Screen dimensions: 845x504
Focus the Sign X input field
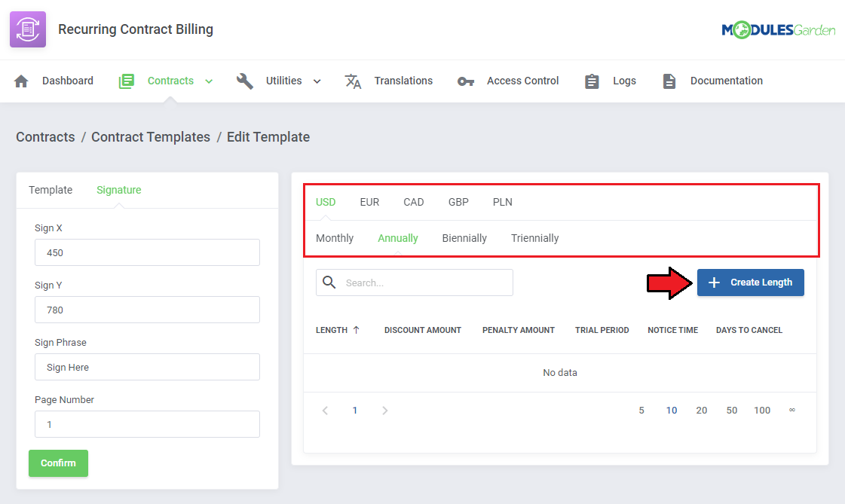tap(147, 252)
